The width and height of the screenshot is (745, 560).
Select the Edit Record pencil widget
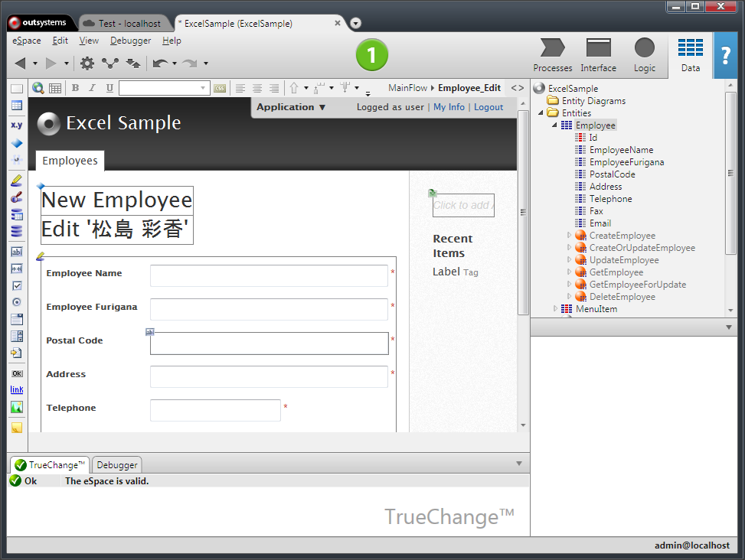[x=17, y=181]
